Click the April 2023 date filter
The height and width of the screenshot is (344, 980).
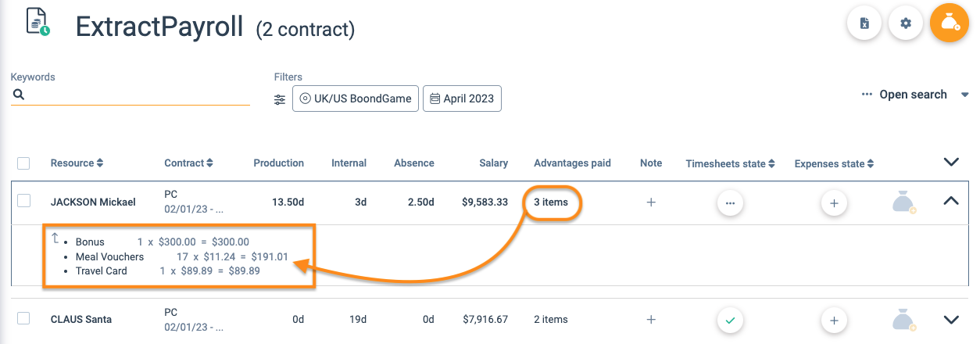463,99
